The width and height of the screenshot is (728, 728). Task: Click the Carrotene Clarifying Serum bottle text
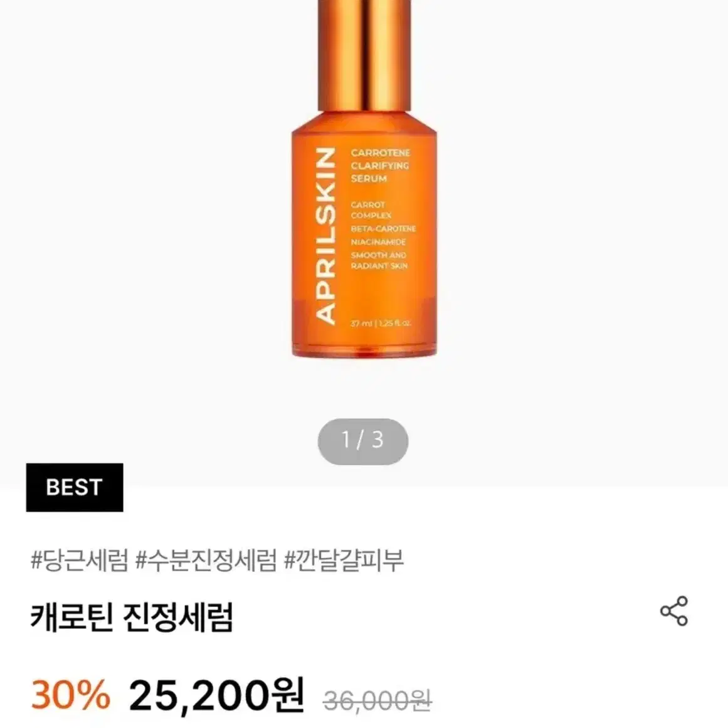tap(380, 166)
